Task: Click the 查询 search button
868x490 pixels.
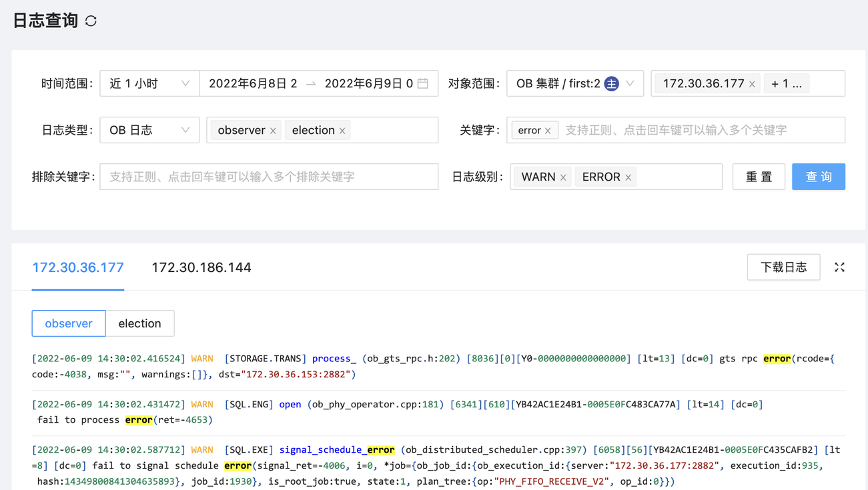Action: (x=818, y=177)
